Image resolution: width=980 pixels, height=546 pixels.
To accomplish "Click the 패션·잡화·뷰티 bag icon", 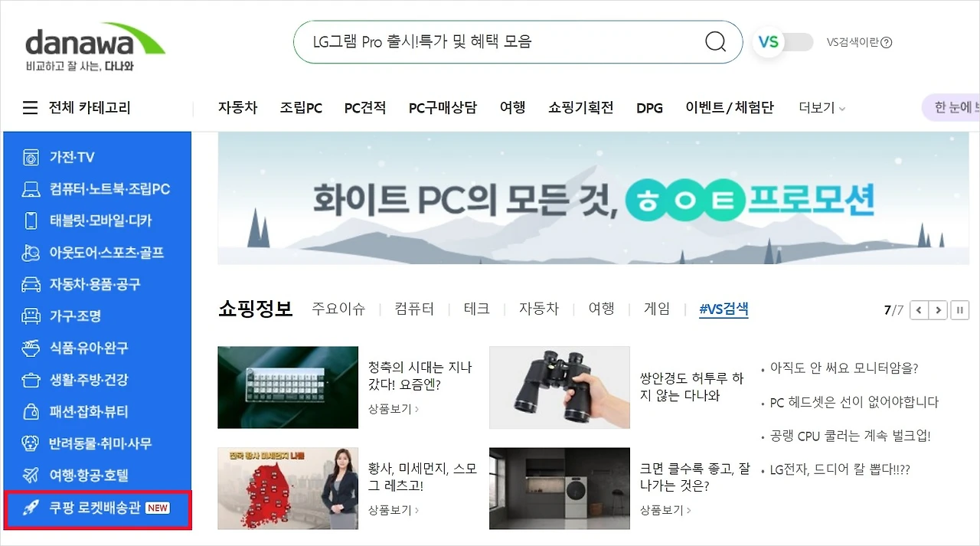I will point(31,412).
